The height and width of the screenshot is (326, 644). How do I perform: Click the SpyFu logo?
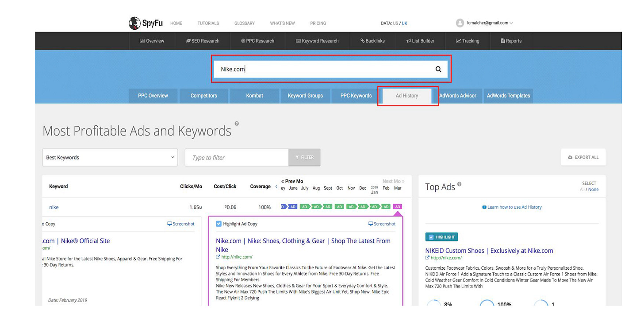click(146, 23)
